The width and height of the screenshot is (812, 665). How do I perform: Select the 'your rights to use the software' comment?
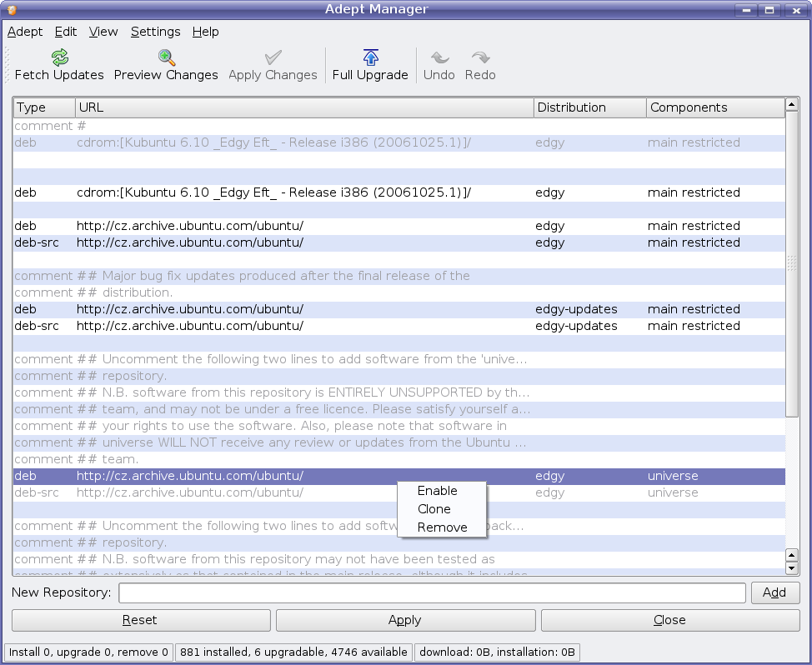[399, 427]
